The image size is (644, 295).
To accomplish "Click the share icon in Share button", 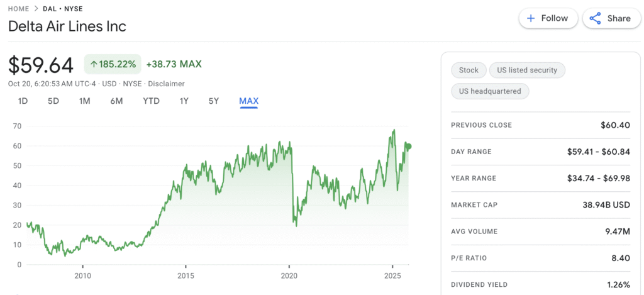I will [x=595, y=18].
